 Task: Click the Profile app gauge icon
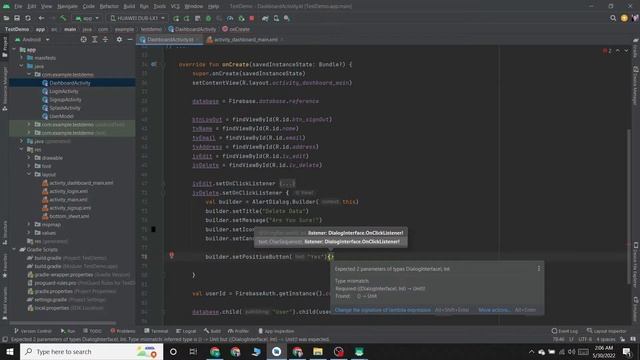tap(230, 18)
